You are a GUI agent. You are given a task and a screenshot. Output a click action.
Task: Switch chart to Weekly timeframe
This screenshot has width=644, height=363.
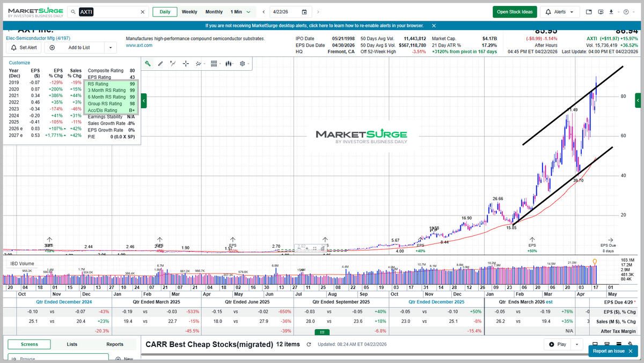click(189, 12)
